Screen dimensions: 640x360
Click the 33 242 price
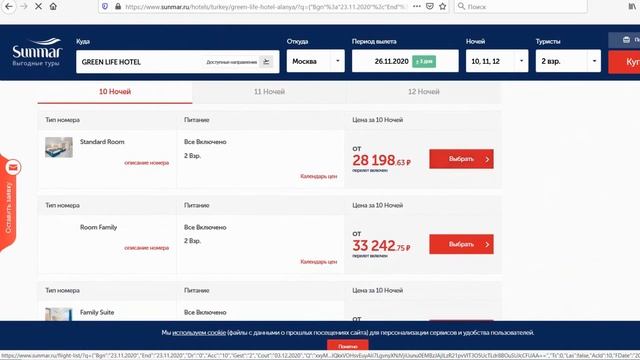click(382, 245)
